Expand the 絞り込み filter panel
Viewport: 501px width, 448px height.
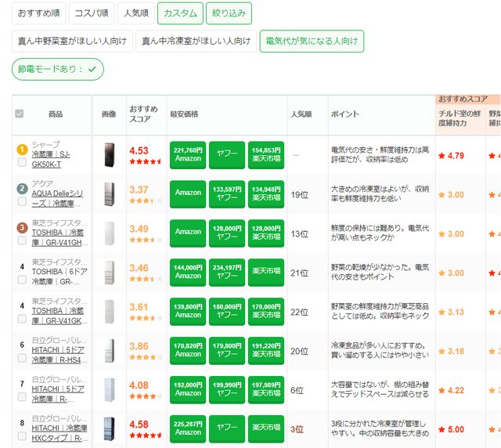(x=229, y=13)
